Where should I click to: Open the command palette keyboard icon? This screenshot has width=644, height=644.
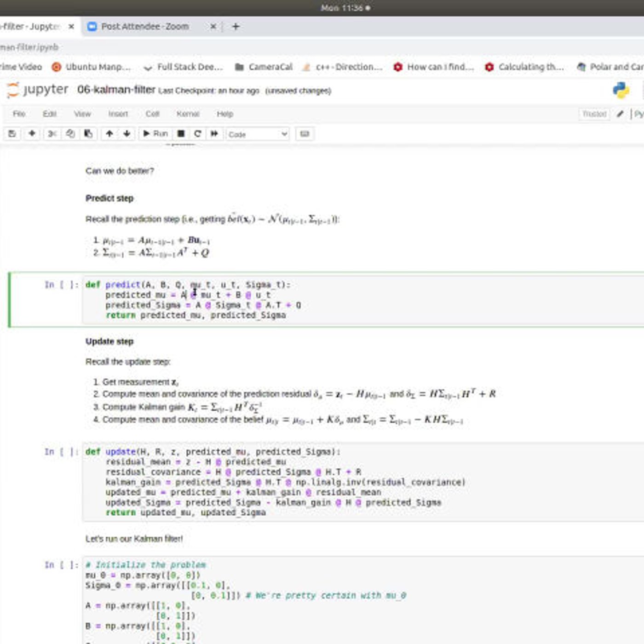click(x=305, y=134)
